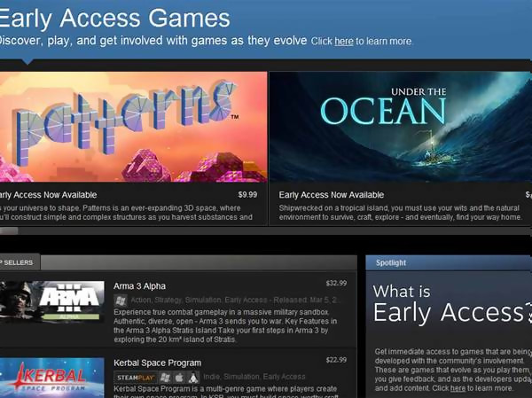Click the Kerbal Space Program thumbnail
The width and height of the screenshot is (532, 398).
tap(52, 378)
